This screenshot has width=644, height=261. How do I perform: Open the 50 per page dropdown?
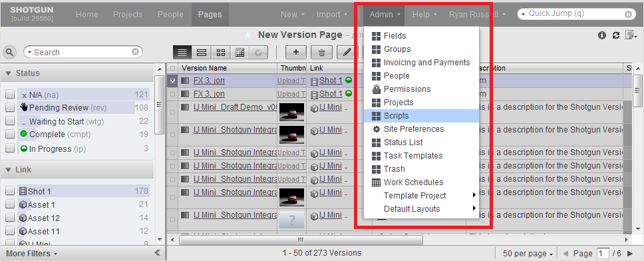point(528,254)
